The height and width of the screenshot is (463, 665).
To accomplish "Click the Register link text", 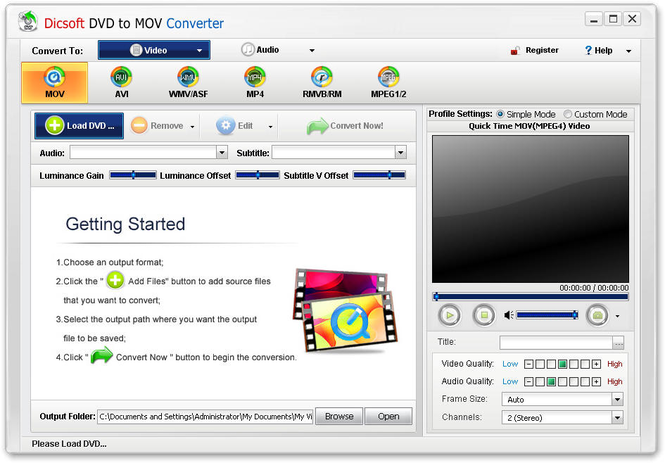I will (x=542, y=50).
